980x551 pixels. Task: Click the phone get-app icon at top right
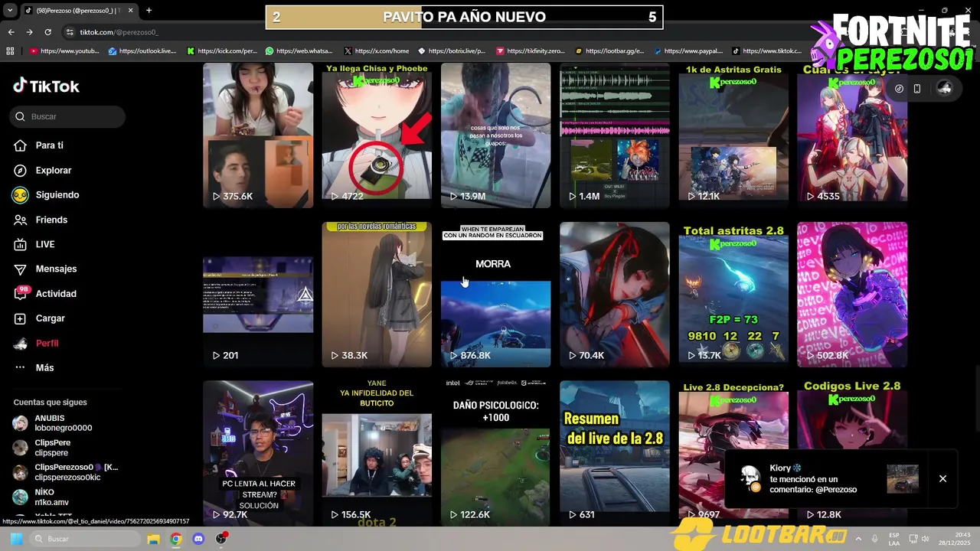pos(917,88)
